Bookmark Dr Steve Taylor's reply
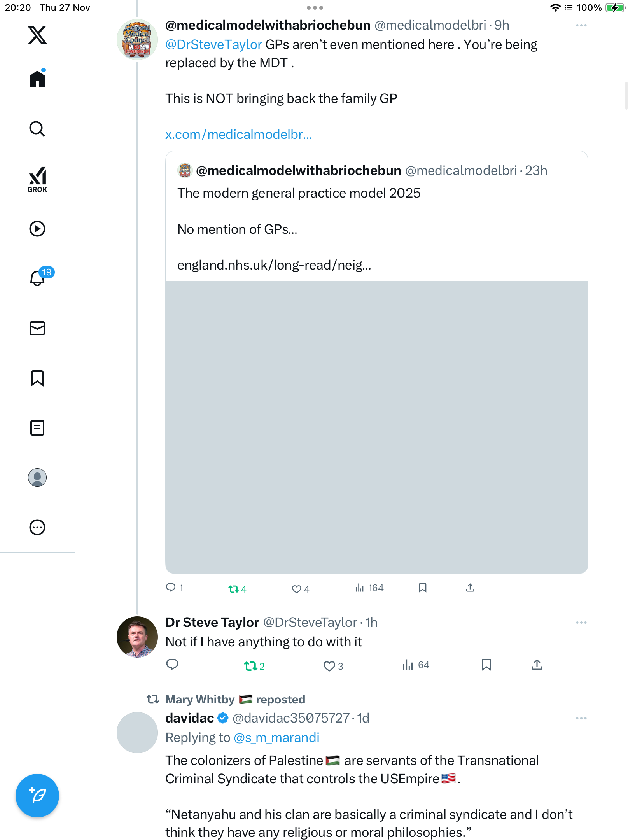630x840 pixels. pos(486,665)
